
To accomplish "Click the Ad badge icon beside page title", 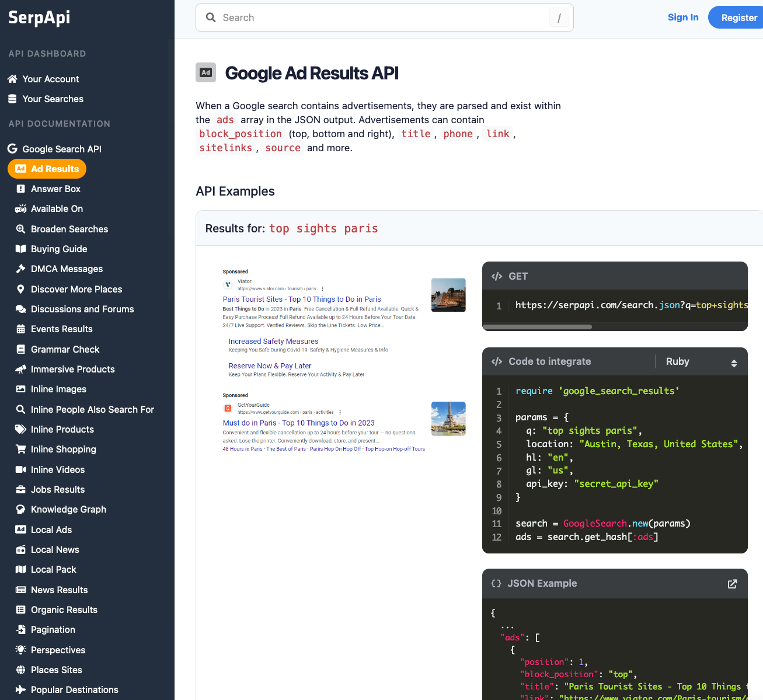I will (x=205, y=72).
